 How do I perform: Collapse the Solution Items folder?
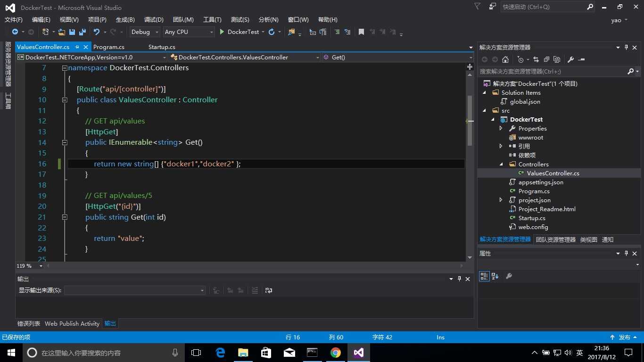click(484, 92)
